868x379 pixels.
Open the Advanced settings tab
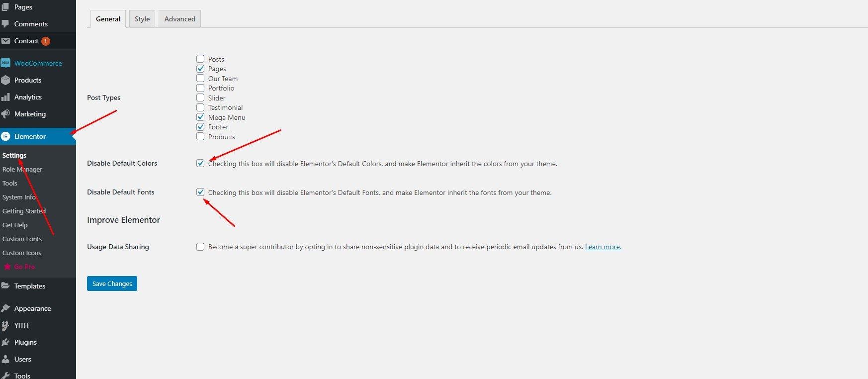tap(179, 19)
